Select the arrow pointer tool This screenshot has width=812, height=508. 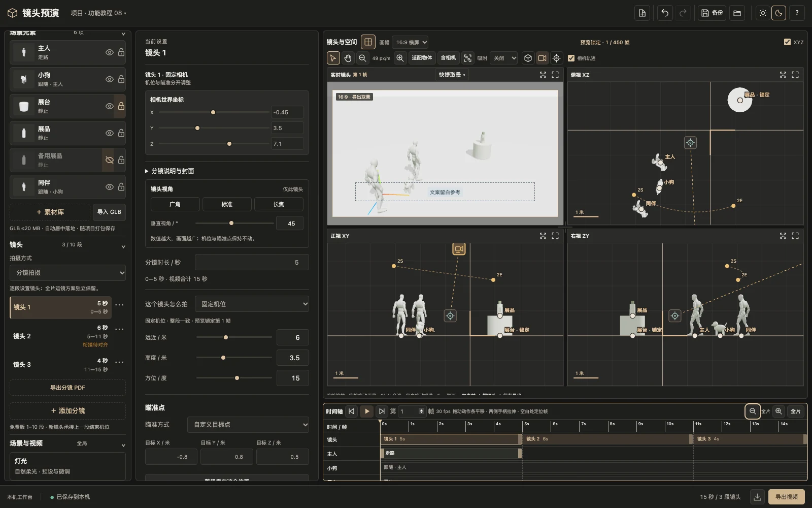333,58
